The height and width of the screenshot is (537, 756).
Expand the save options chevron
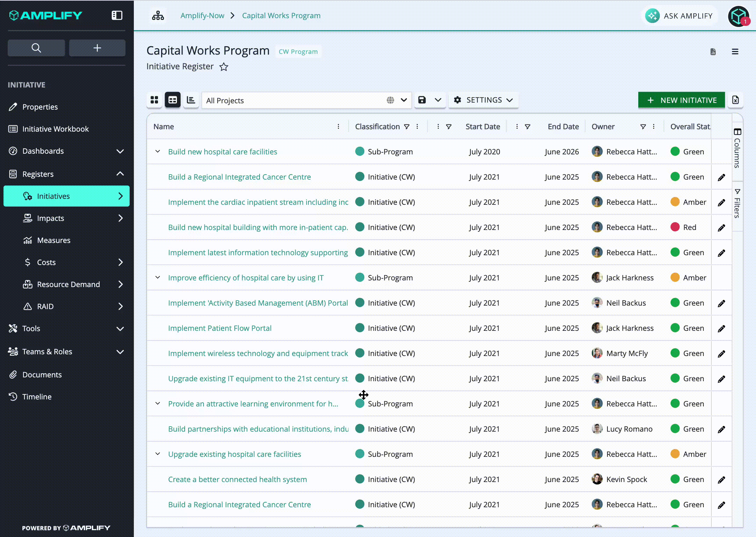coord(438,100)
